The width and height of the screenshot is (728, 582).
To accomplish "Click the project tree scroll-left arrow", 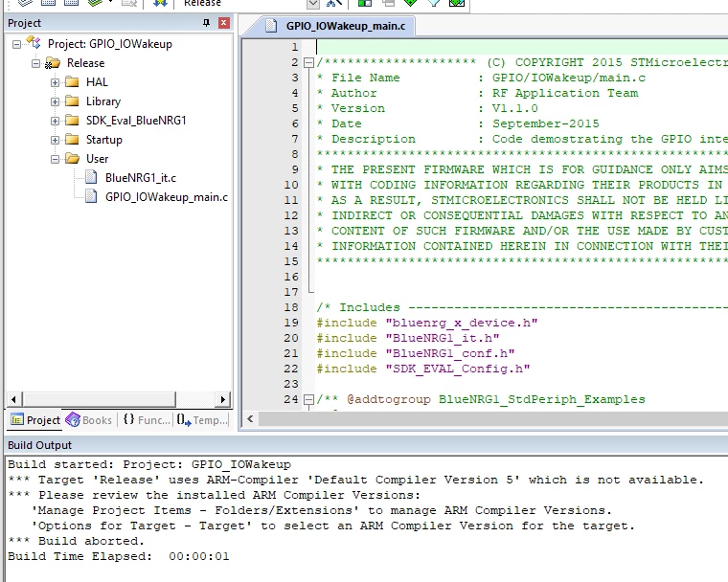I will click(x=13, y=399).
